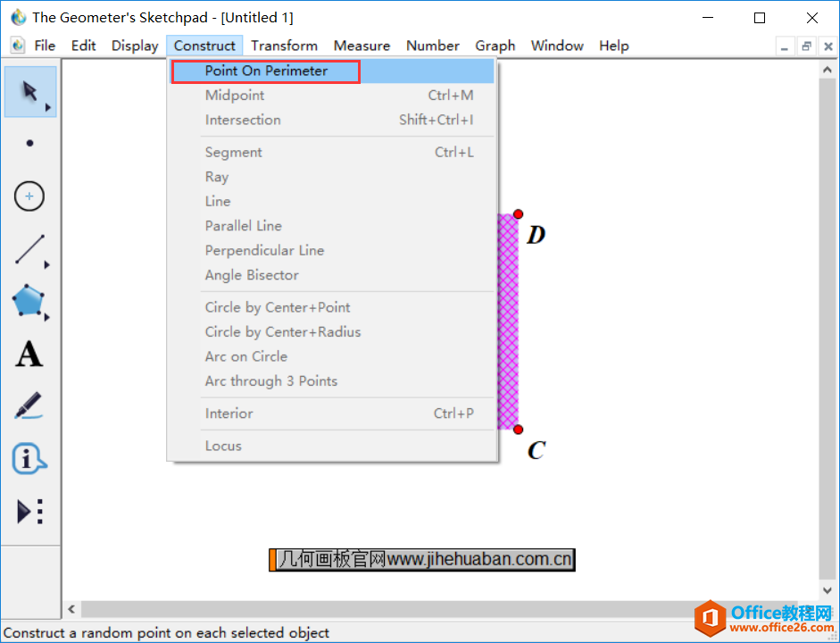840x643 pixels.
Task: Choose Point On Perimeter from Construct menu
Action: pyautogui.click(x=332, y=71)
